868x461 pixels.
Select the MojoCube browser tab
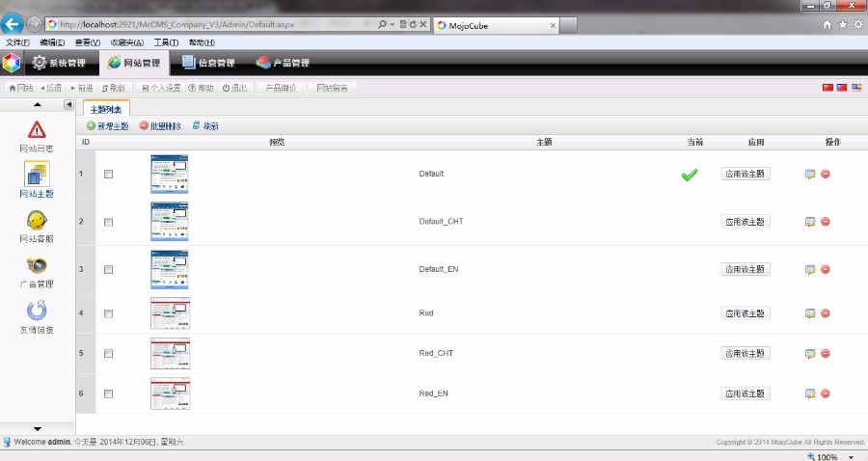[496, 25]
